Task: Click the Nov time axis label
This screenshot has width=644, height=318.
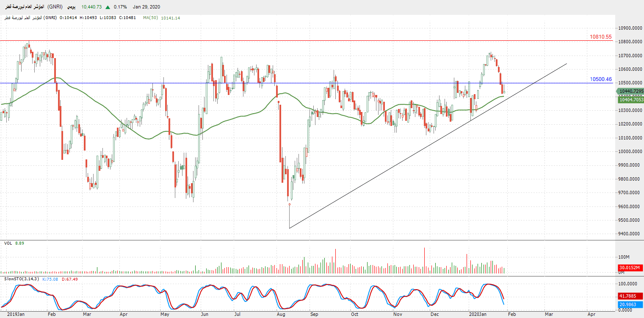Action: [397, 314]
